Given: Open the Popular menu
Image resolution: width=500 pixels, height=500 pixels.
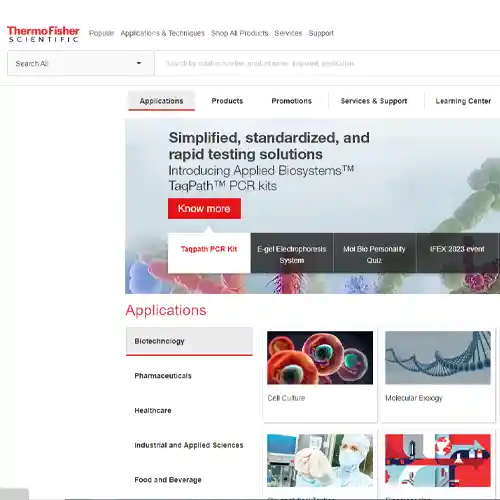Looking at the screenshot, I should point(101,33).
